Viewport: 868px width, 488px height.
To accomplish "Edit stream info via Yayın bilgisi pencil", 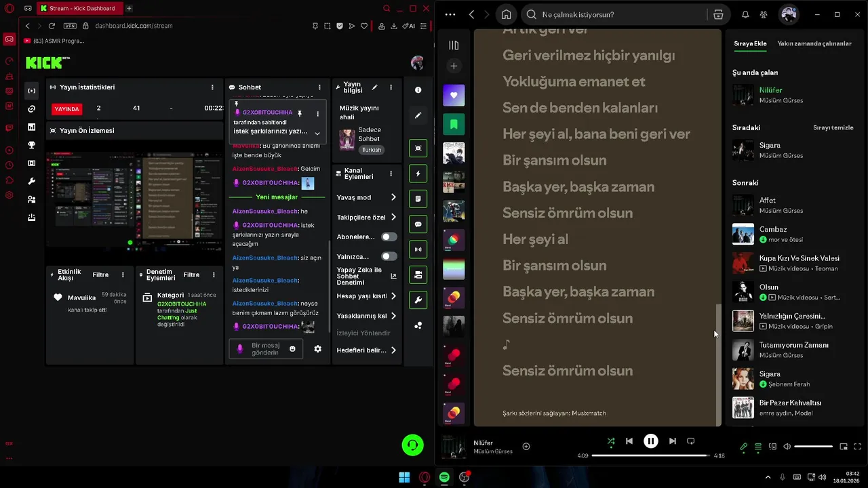I will coord(374,87).
